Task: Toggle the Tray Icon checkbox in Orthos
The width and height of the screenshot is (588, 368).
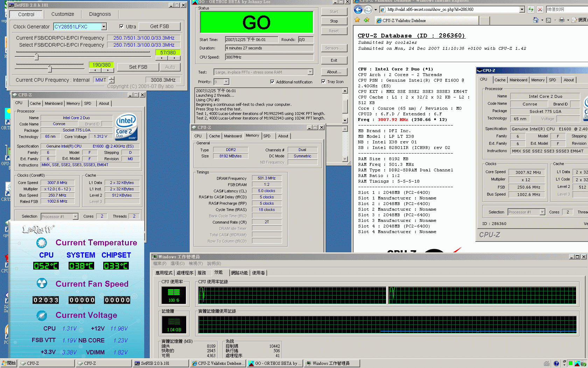Action: tap(323, 81)
